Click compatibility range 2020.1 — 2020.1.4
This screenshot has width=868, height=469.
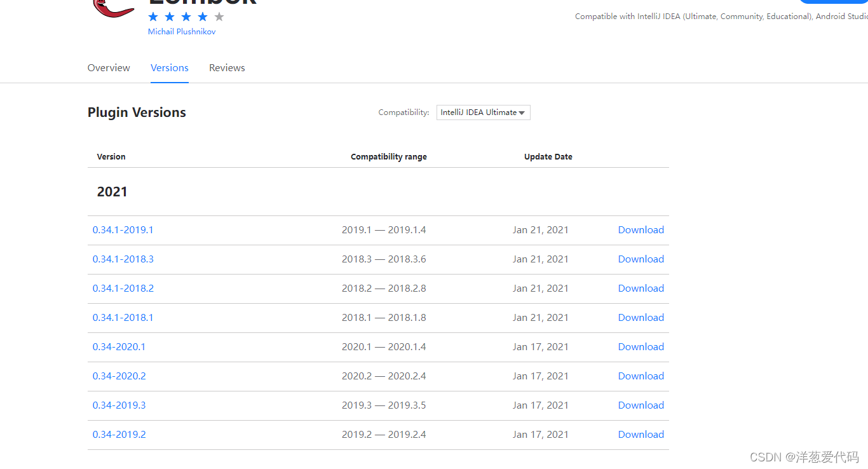point(384,347)
